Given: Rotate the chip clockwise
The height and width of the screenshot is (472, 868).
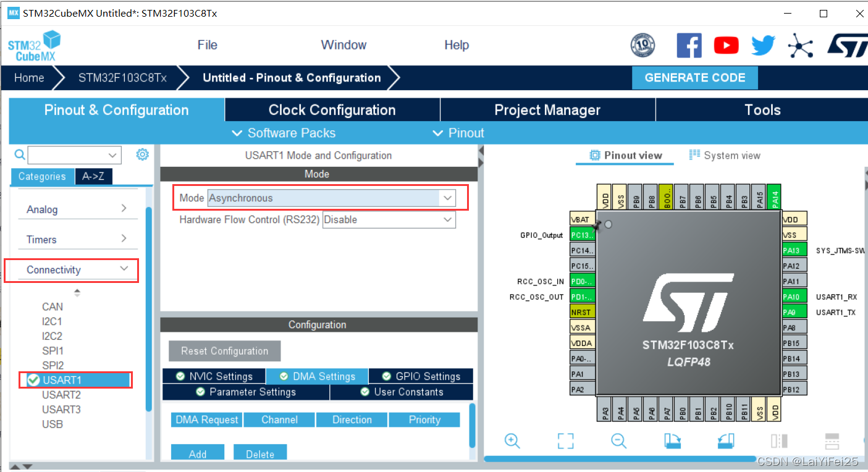Looking at the screenshot, I should (672, 440).
